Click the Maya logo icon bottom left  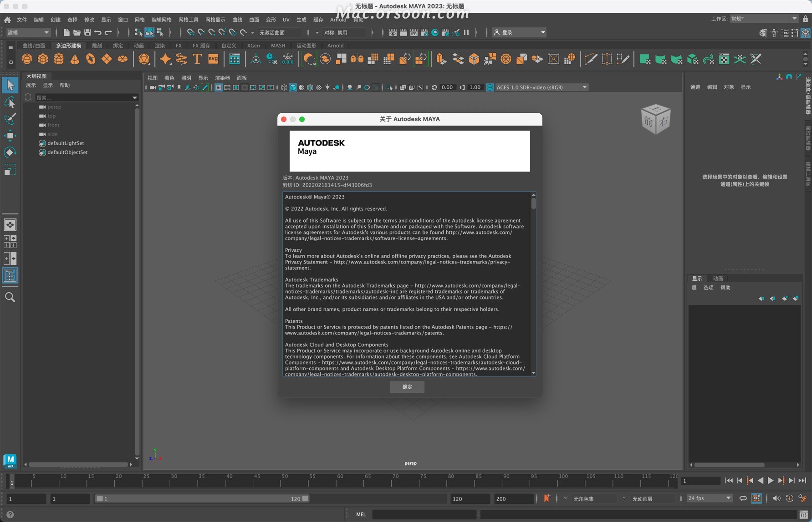(x=10, y=461)
